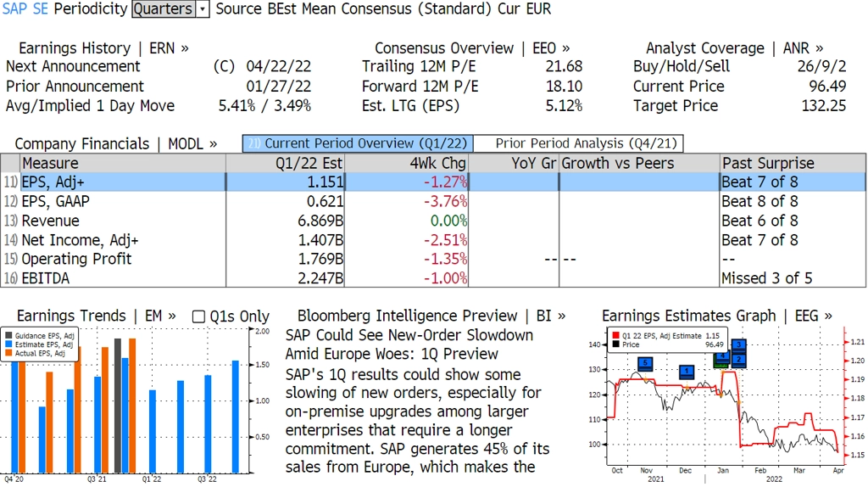Open Company Financials MODL link
The width and height of the screenshot is (868, 487).
coord(115,143)
